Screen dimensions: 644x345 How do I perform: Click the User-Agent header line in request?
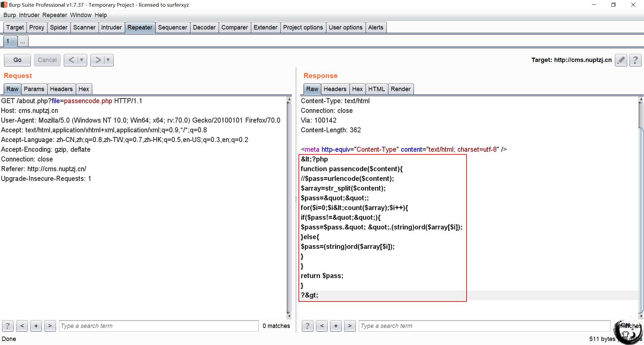point(141,120)
